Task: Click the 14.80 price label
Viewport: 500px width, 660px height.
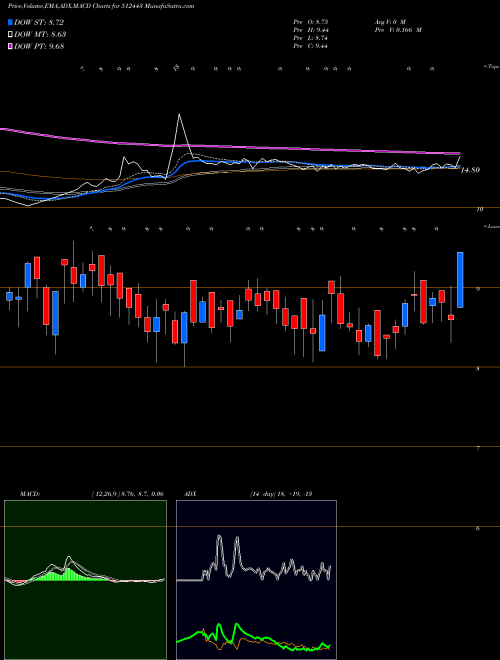Action: point(471,170)
